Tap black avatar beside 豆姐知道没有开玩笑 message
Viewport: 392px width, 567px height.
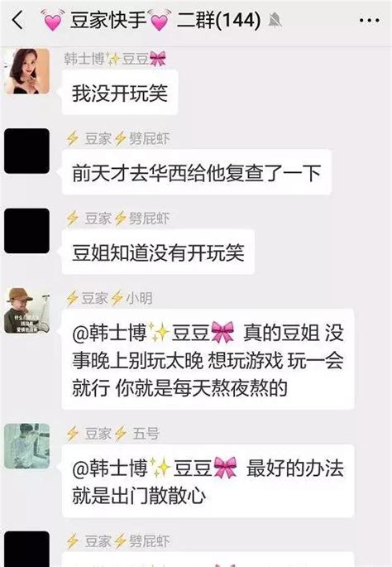pyautogui.click(x=26, y=231)
